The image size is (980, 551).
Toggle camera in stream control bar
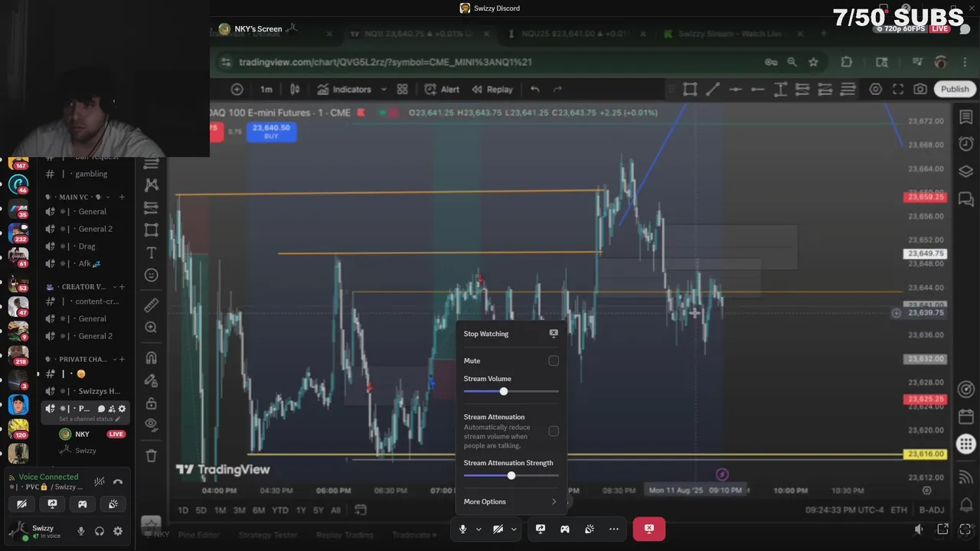498,529
